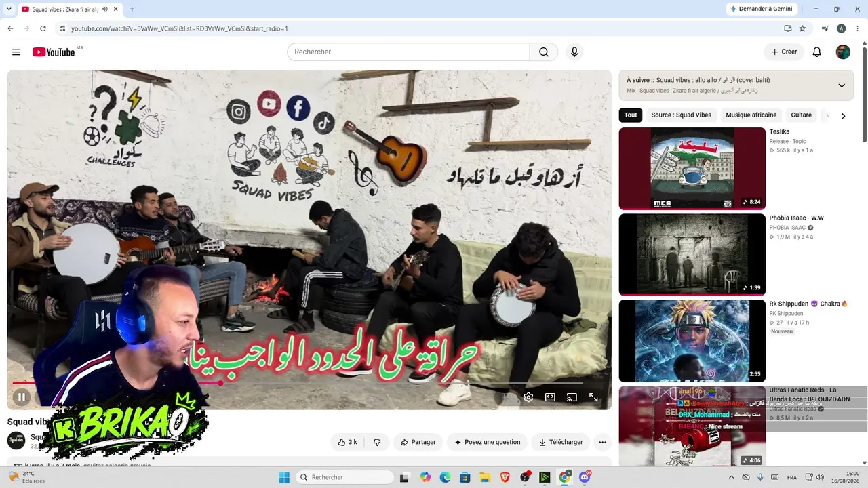Click the video progress bar

point(297,383)
